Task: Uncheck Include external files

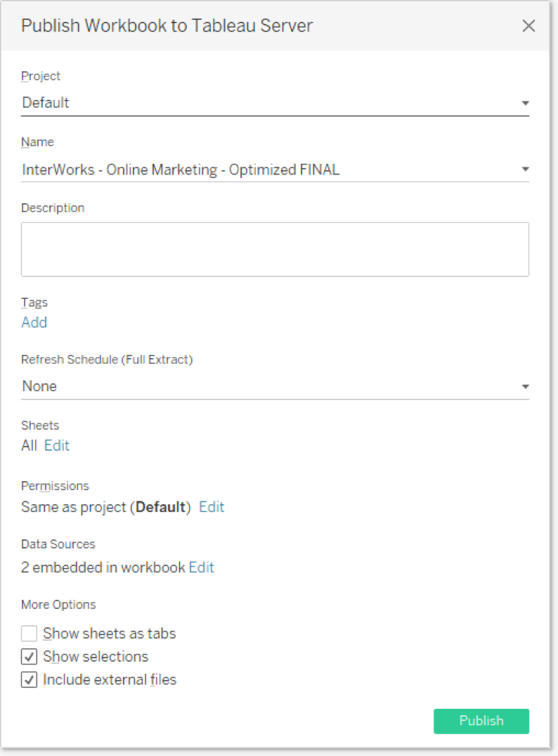Action: click(x=29, y=679)
